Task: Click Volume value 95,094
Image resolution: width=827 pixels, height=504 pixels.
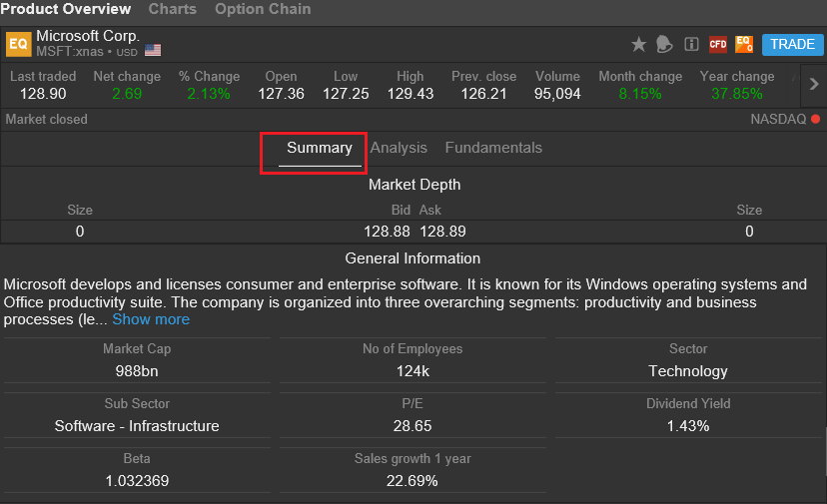Action: [x=557, y=94]
